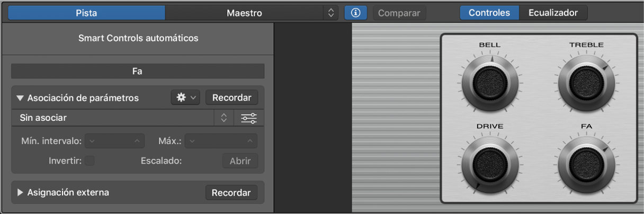Select the Pista tab
This screenshot has height=214, width=644.
pyautogui.click(x=86, y=13)
